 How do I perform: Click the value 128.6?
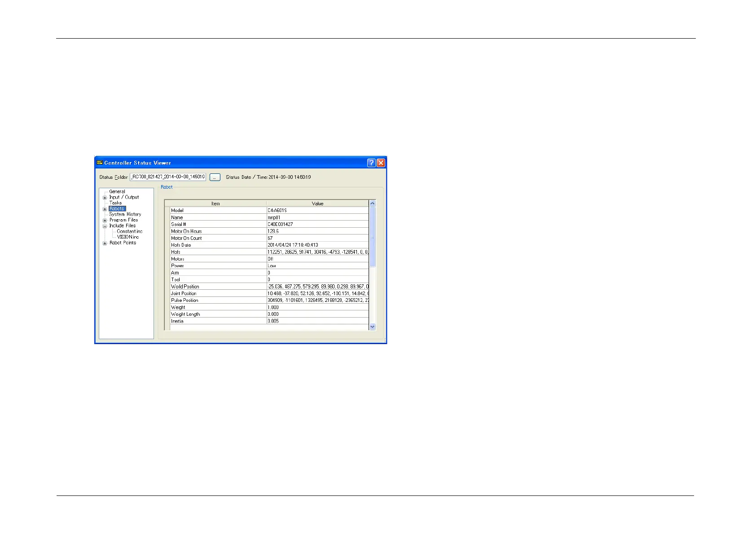(x=273, y=231)
